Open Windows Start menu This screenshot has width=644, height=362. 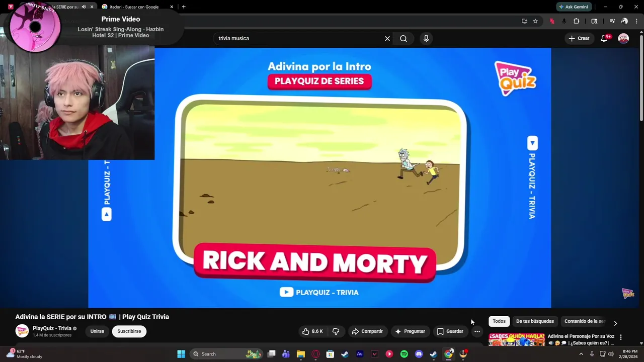pos(181,354)
